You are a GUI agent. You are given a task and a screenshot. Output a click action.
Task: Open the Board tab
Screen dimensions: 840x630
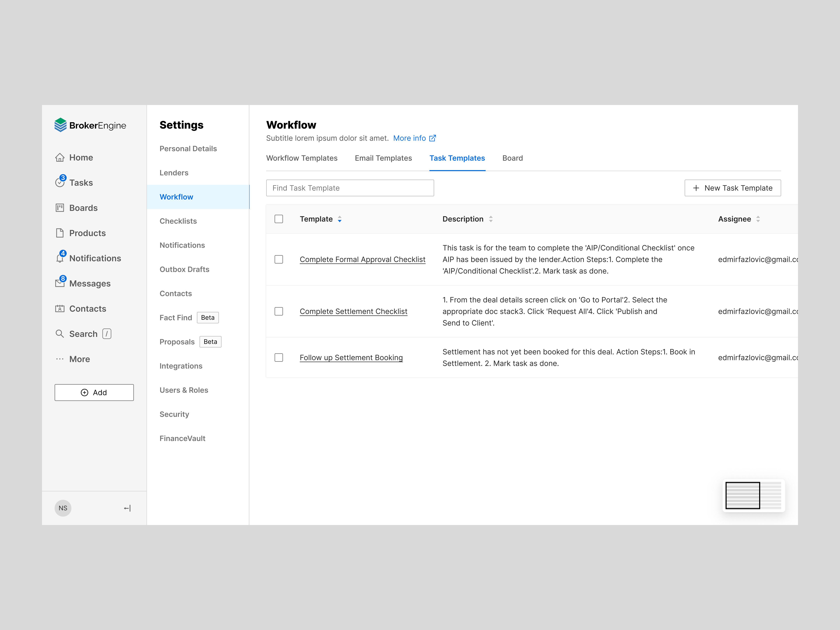[512, 158]
